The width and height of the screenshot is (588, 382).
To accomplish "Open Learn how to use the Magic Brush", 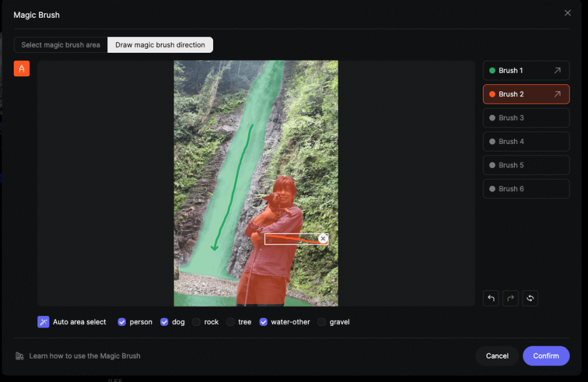I will (84, 356).
